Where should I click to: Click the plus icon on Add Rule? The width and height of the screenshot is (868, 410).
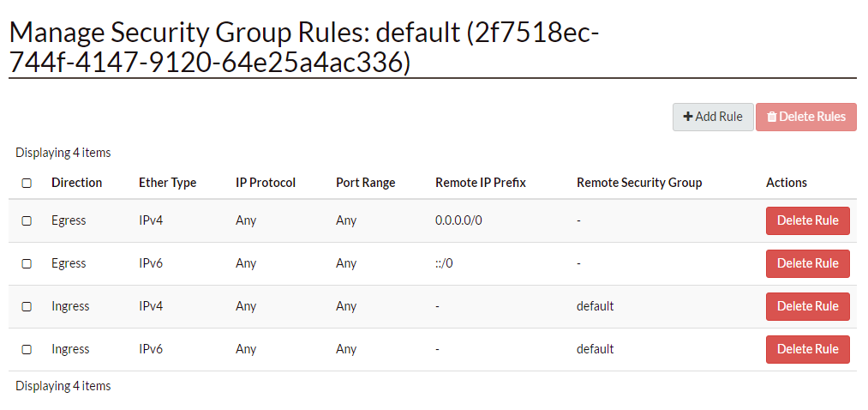(x=688, y=117)
